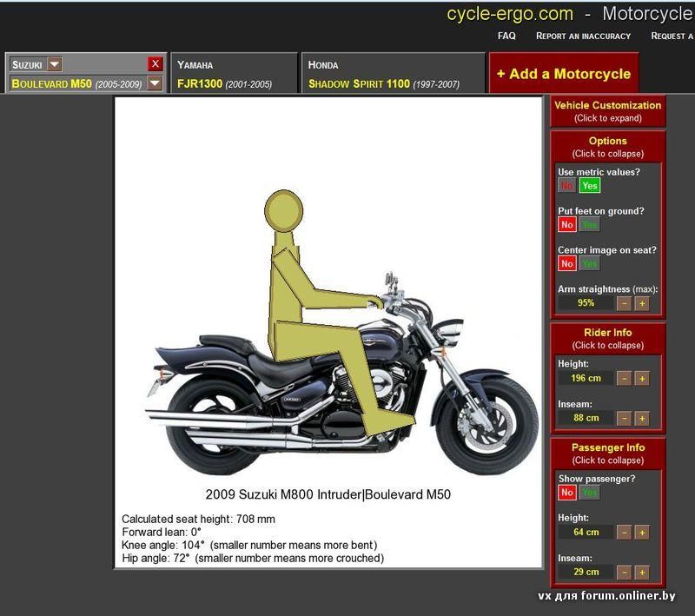Switch to the Honda Shadow Spirit 1100 tab
The width and height of the screenshot is (695, 616).
(391, 74)
